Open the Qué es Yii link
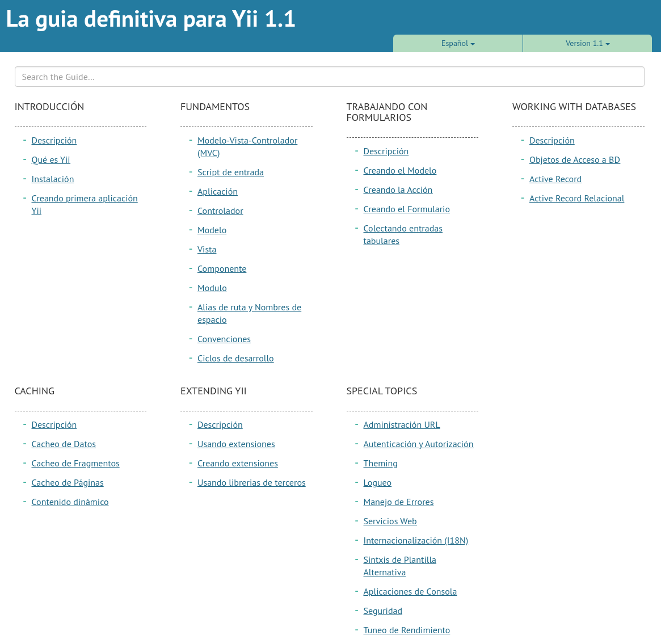 pyautogui.click(x=50, y=160)
